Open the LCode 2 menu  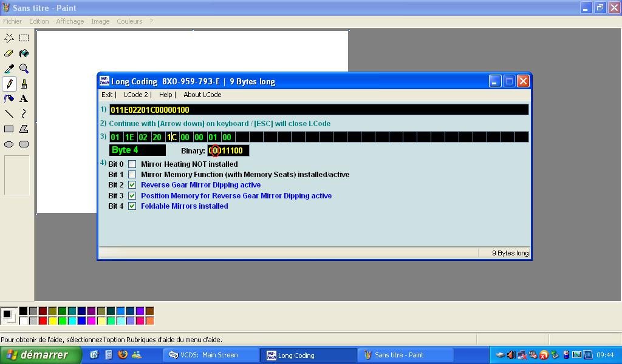[x=136, y=95]
